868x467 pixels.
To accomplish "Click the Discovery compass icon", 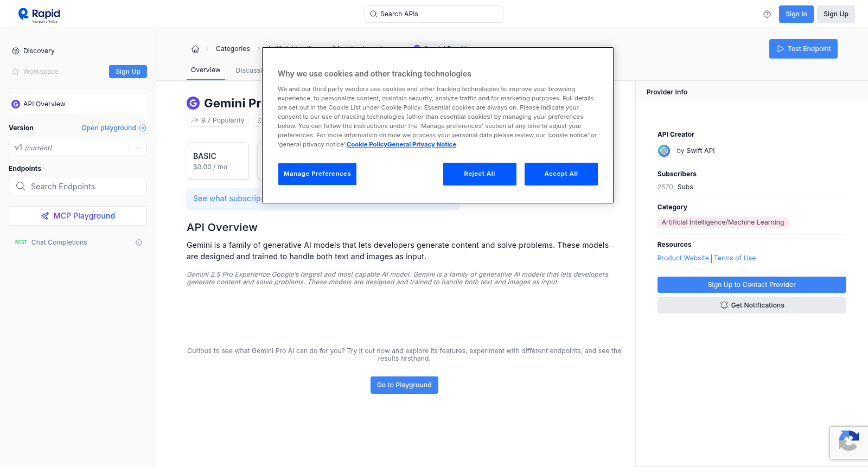I will pos(16,51).
